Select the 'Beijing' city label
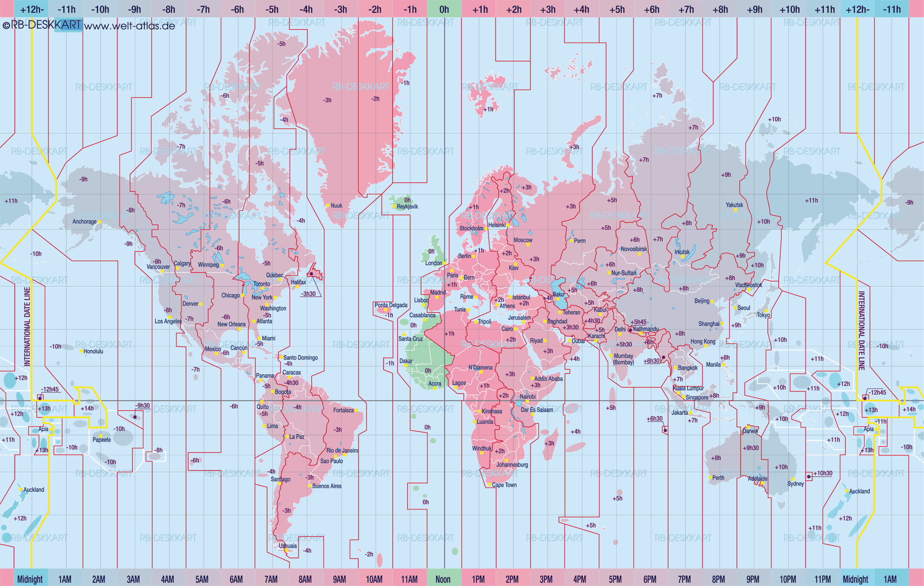 [702, 301]
